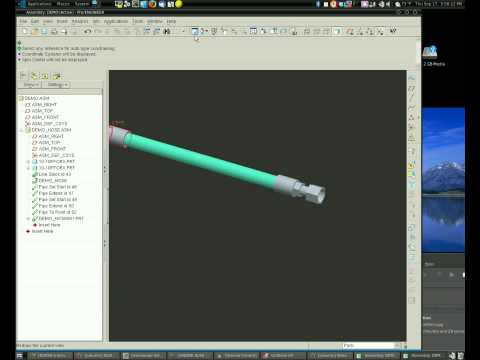
Task: Expand the DEMO_HOSE0001.PRT node
Action: click(x=29, y=219)
